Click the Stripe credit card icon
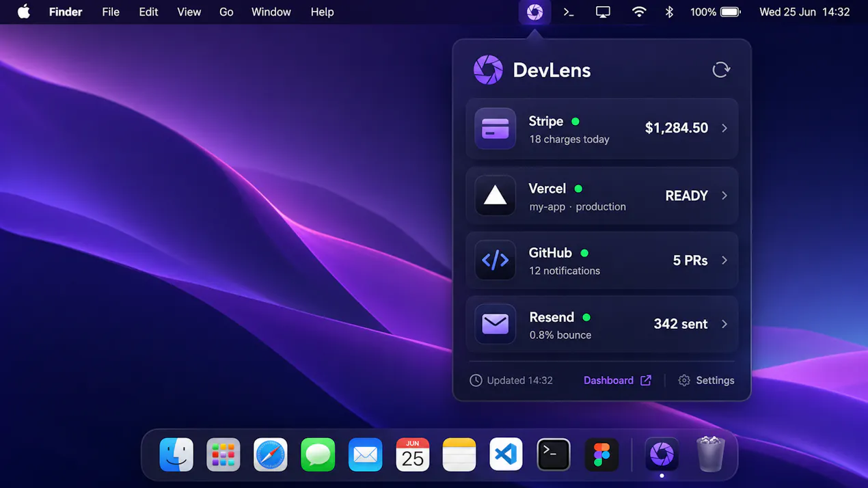This screenshot has height=488, width=868. coord(496,128)
